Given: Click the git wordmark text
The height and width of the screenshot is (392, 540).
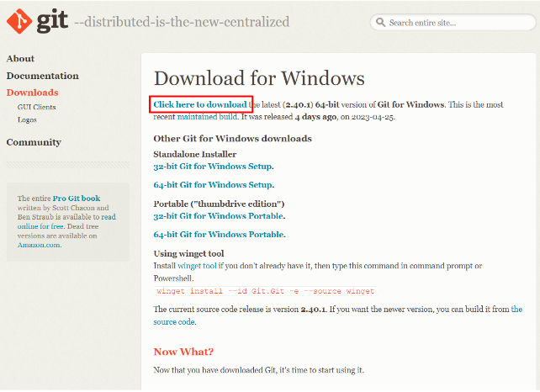Looking at the screenshot, I should coord(52,21).
